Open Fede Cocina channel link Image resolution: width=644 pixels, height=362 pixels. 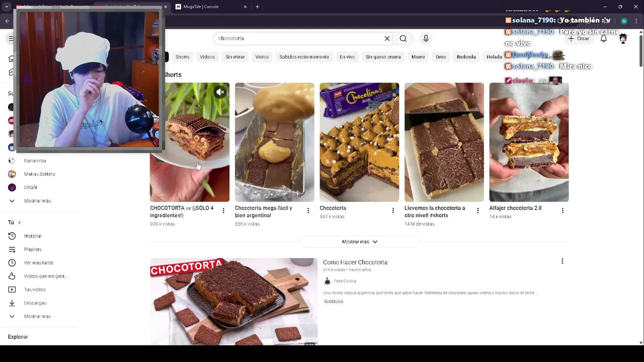click(345, 281)
